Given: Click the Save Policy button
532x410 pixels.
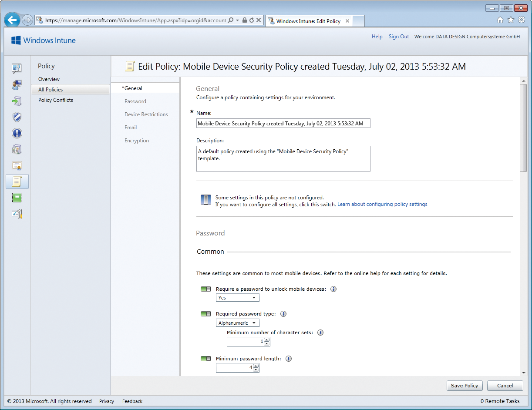Looking at the screenshot, I should (x=465, y=386).
